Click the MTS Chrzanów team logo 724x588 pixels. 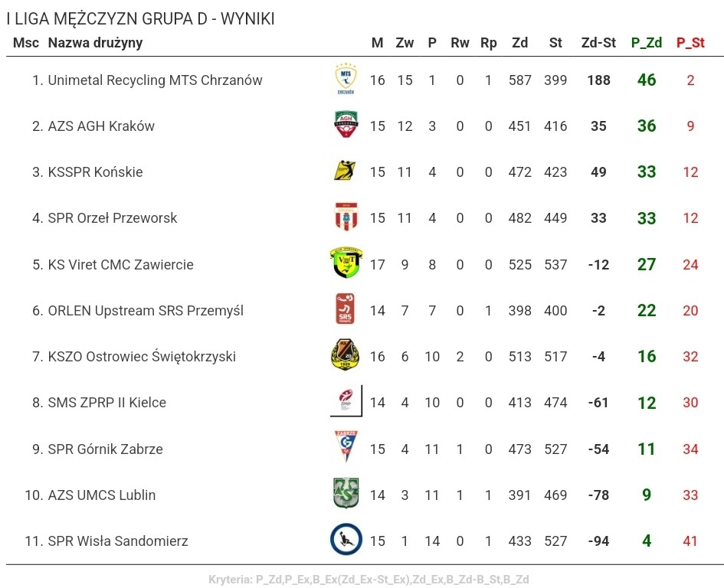coord(346,79)
